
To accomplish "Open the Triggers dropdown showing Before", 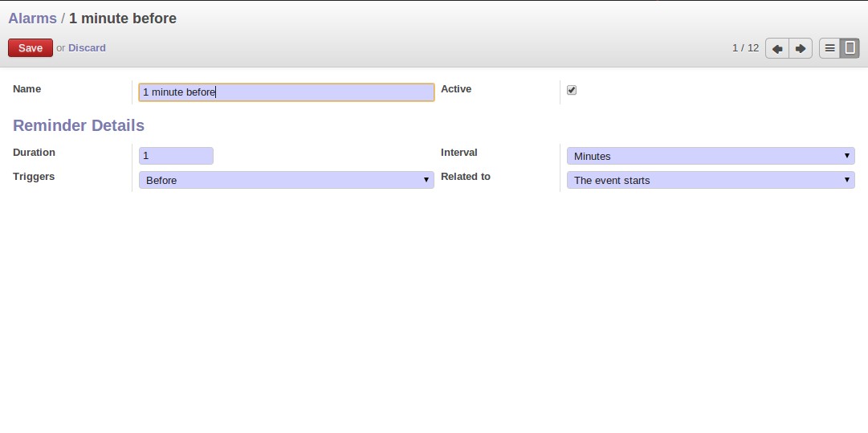I will pyautogui.click(x=286, y=180).
